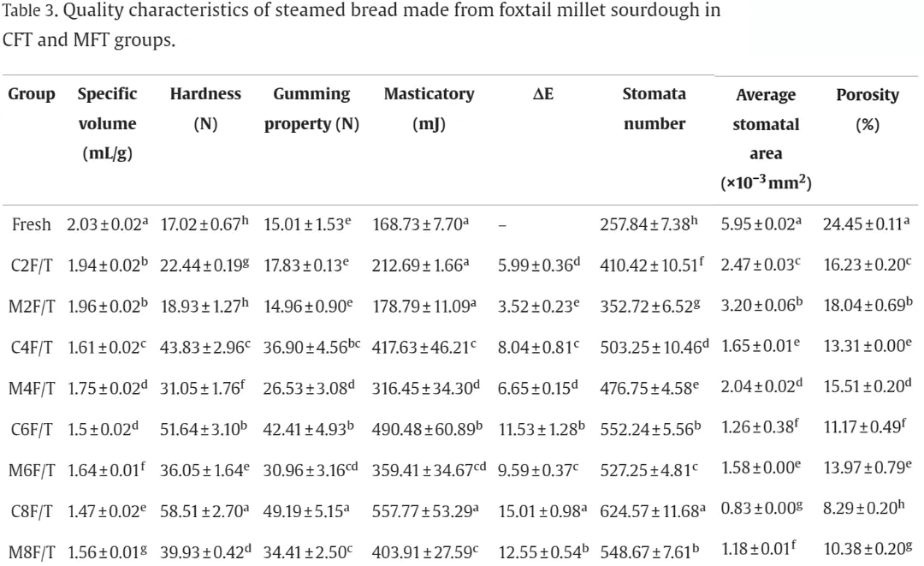Image resolution: width=924 pixels, height=566 pixels.
Task: Click the C2F/T row label
Action: pos(32,266)
